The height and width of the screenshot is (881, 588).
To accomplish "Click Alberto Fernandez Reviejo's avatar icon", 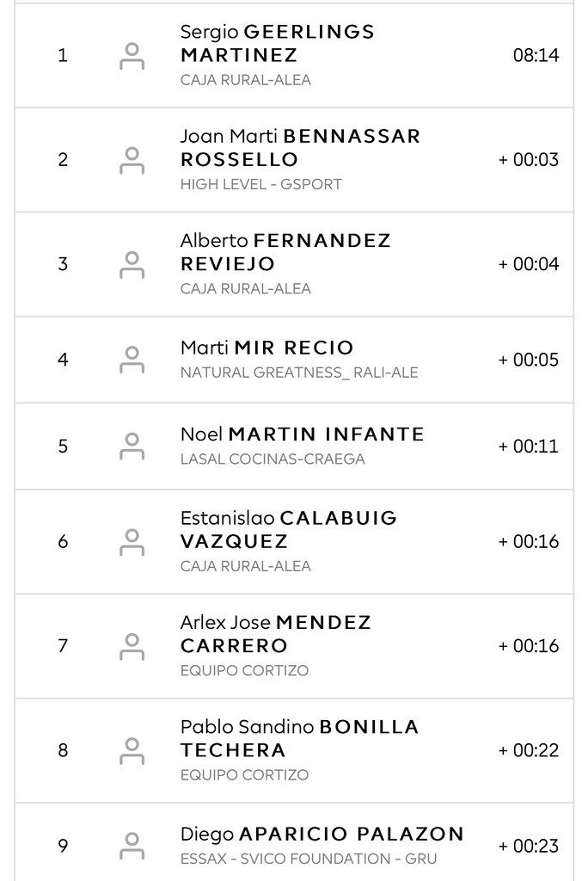I will pyautogui.click(x=132, y=264).
